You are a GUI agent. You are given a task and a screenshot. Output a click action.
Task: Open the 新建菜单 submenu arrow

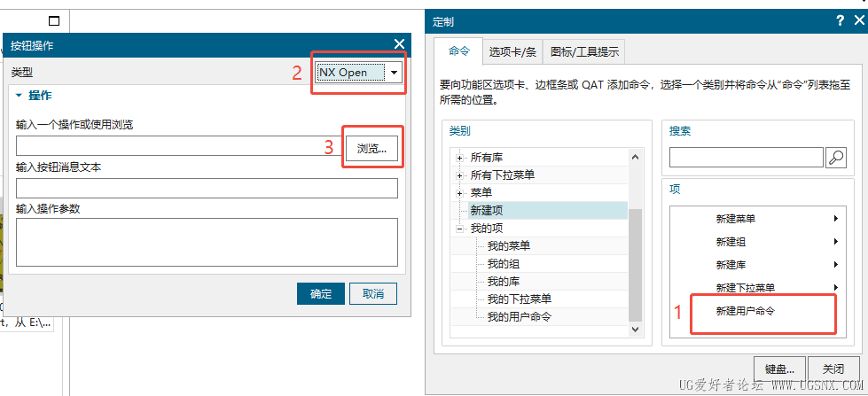(835, 219)
